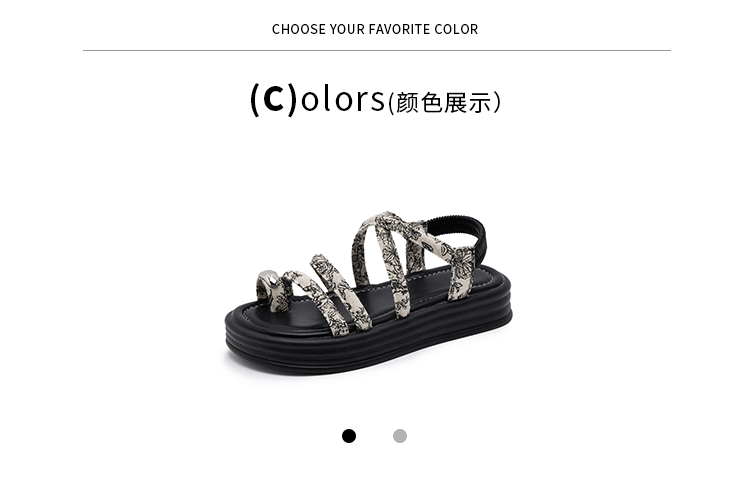
Task: Click the sandal product image
Action: click(x=368, y=293)
